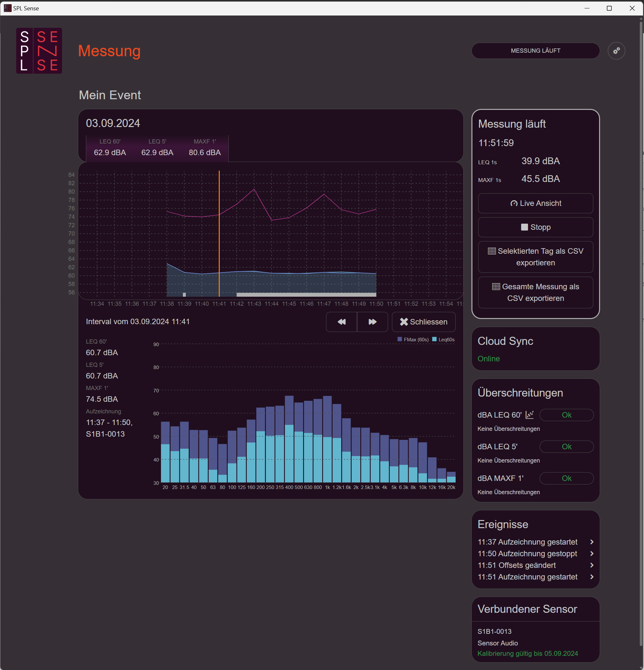The image size is (644, 670).
Task: Click the LEQ 1s 39.9 dBA reading
Action: pyautogui.click(x=540, y=161)
